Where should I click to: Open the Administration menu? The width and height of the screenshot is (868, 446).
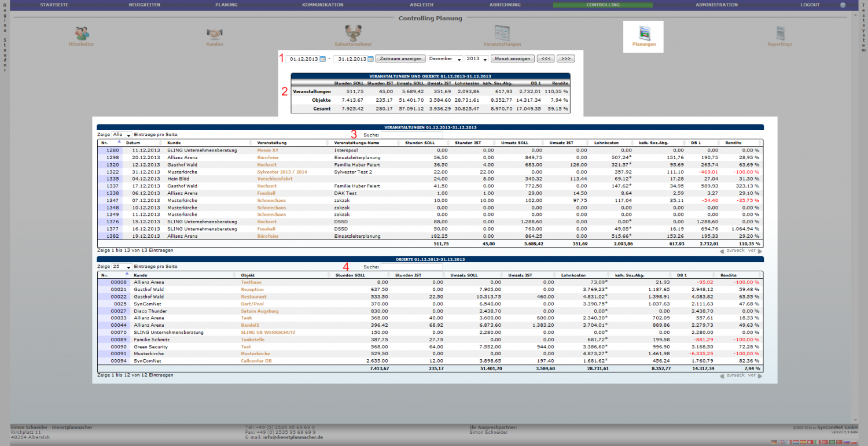click(716, 5)
